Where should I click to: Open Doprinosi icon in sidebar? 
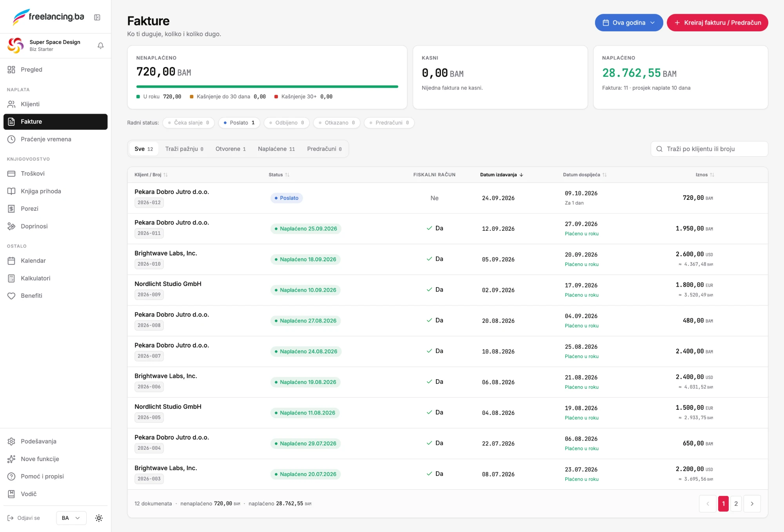pyautogui.click(x=11, y=226)
